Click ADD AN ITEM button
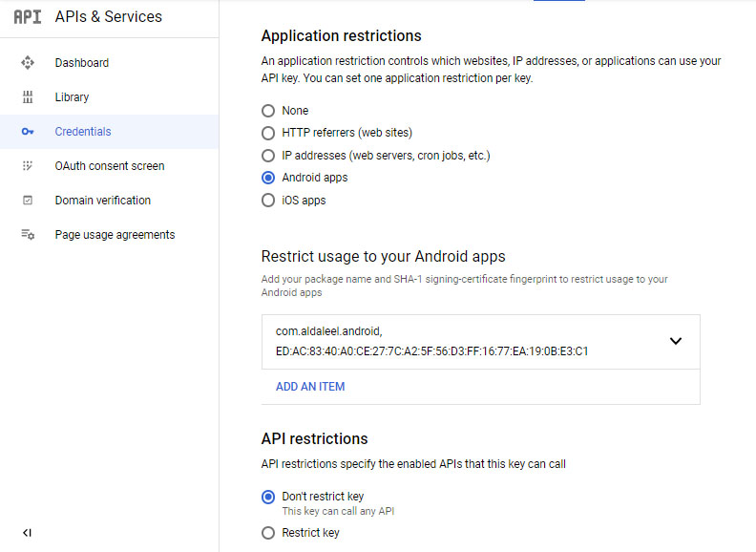Screen dimensions: 756x552 (x=310, y=387)
